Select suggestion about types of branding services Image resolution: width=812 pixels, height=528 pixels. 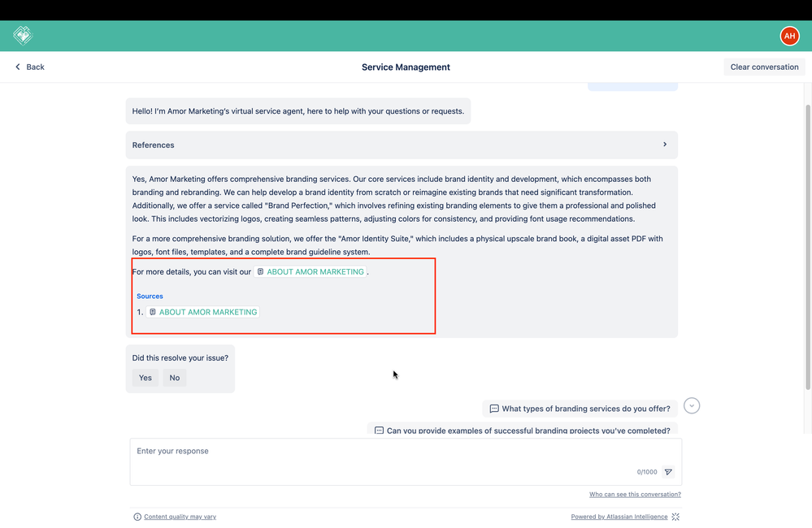coord(580,409)
